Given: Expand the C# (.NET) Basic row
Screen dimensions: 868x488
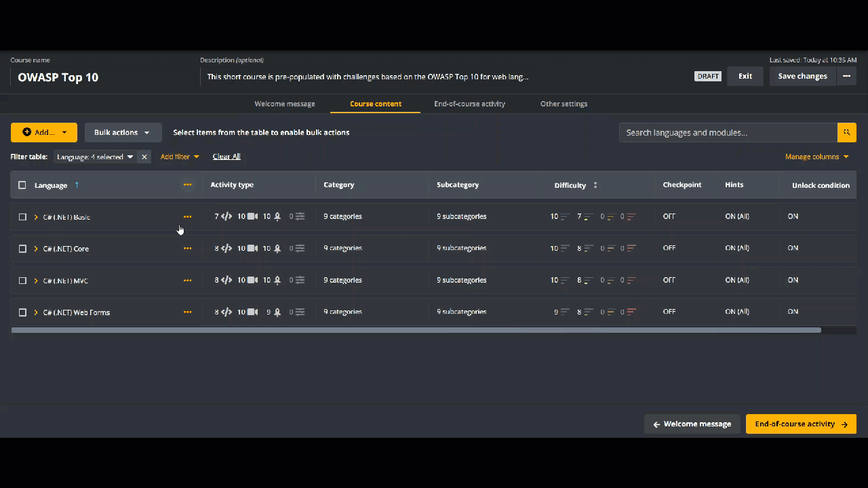Looking at the screenshot, I should pos(36,217).
